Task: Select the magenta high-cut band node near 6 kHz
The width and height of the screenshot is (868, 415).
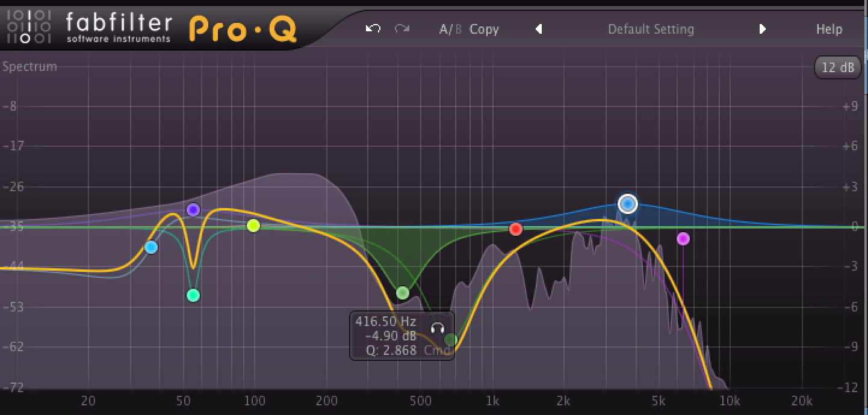Action: click(683, 239)
